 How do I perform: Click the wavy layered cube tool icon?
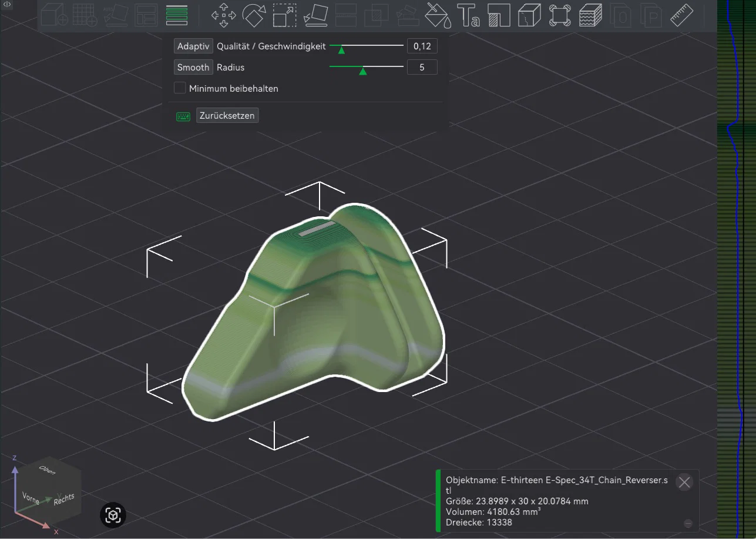click(x=590, y=15)
